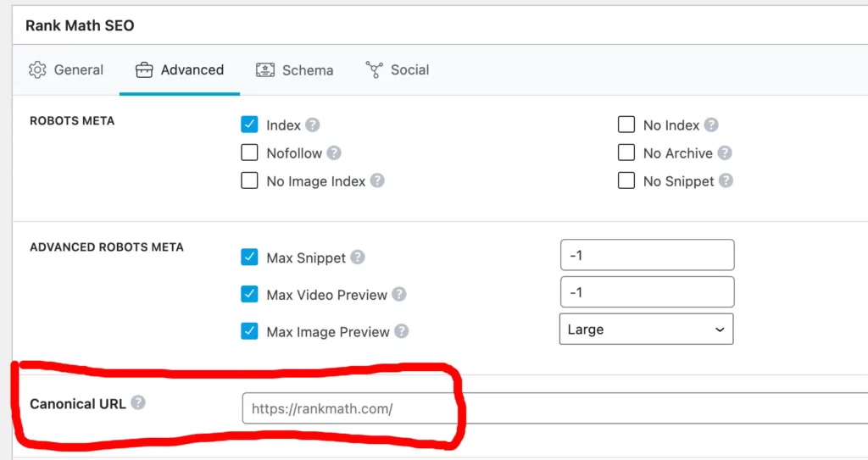
Task: Tick the No Archive checkbox
Action: pos(626,152)
